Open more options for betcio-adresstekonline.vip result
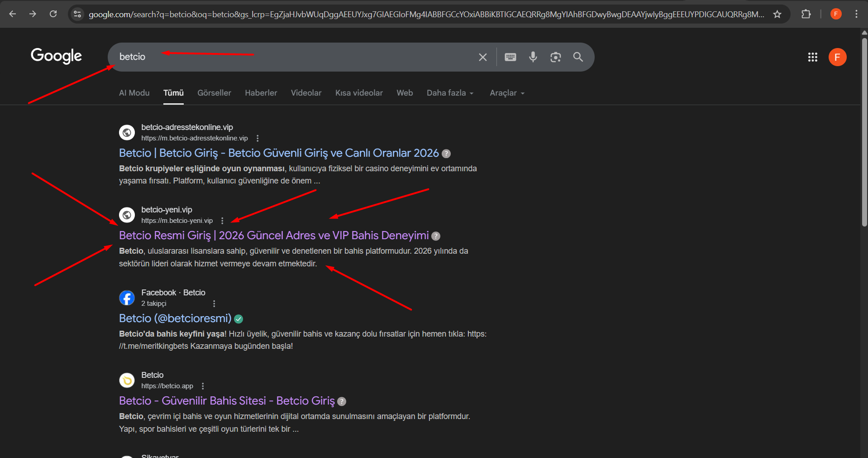 [x=258, y=138]
